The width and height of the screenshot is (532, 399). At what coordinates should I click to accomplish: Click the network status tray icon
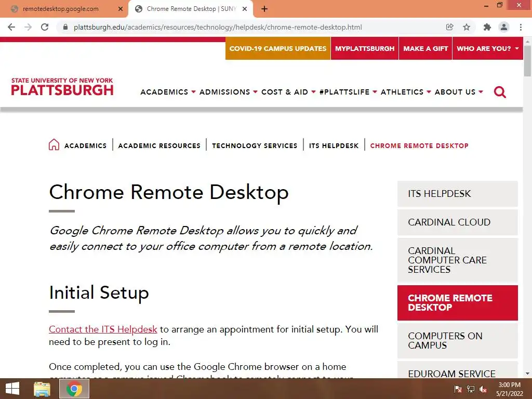point(471,389)
